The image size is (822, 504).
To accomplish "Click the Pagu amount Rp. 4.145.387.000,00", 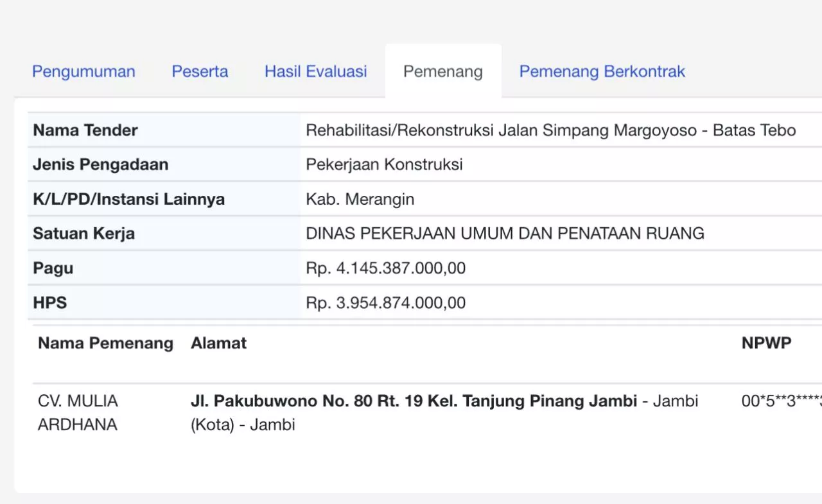I will click(x=385, y=268).
